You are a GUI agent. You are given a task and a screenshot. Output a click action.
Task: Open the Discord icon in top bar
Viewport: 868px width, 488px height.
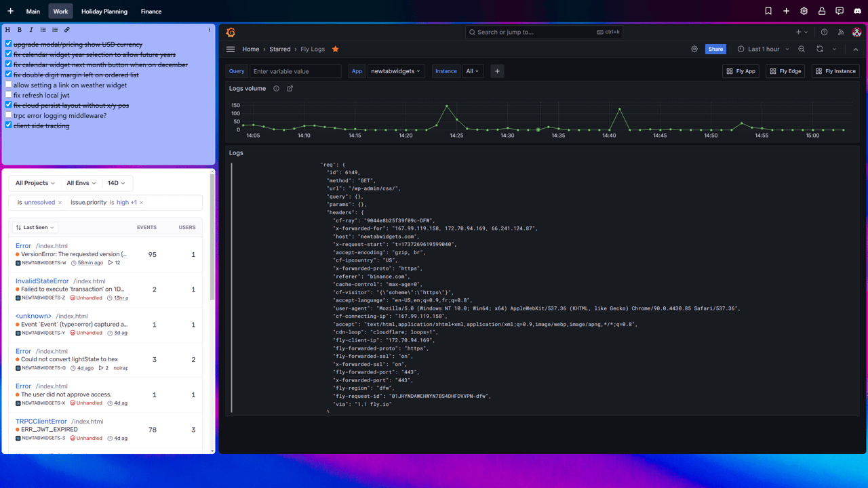point(857,11)
